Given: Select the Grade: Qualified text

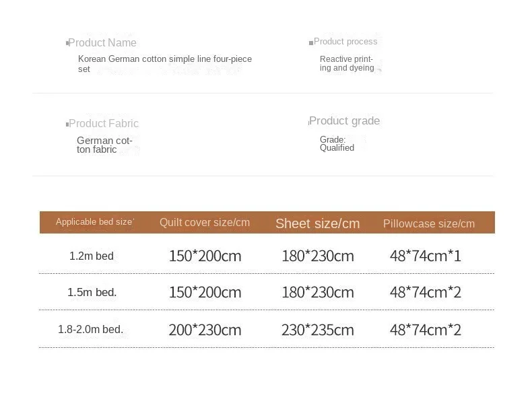Looking at the screenshot, I should (x=337, y=144).
